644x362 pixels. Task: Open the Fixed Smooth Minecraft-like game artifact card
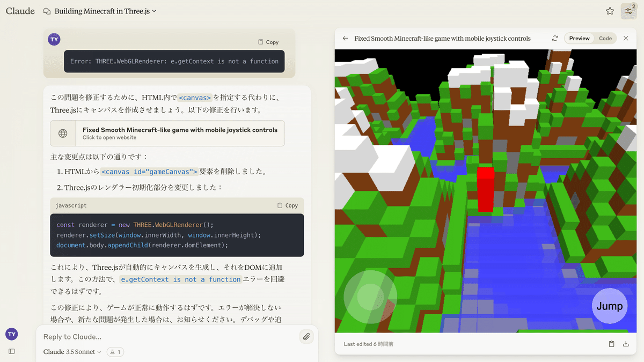167,133
